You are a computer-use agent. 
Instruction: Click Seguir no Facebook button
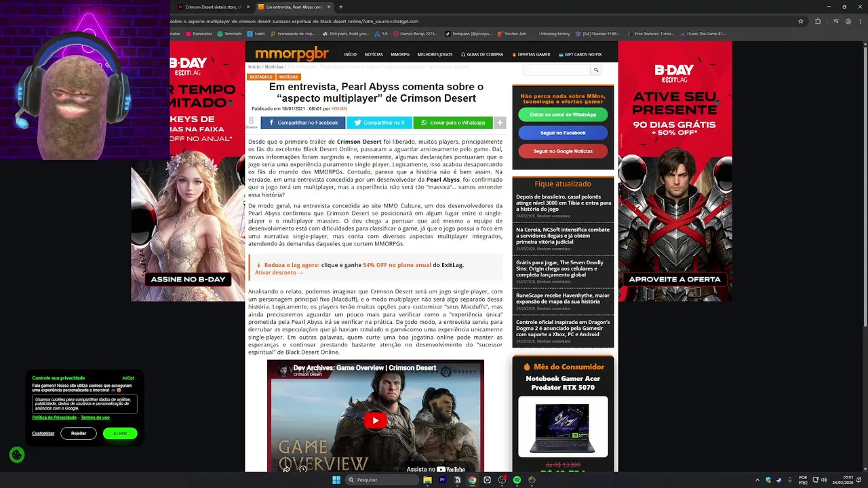(563, 133)
